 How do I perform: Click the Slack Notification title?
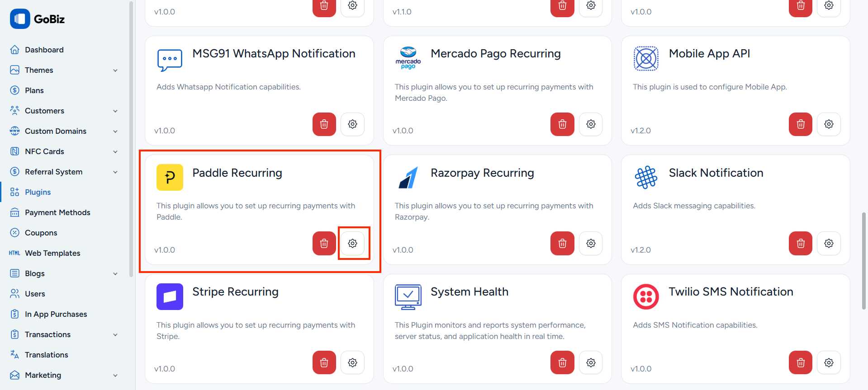tap(716, 173)
